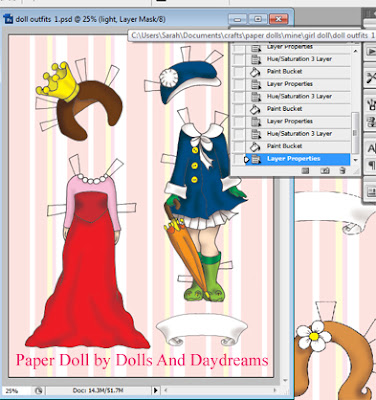
Task: Open the Clone Source panel dock icon
Action: point(371,121)
